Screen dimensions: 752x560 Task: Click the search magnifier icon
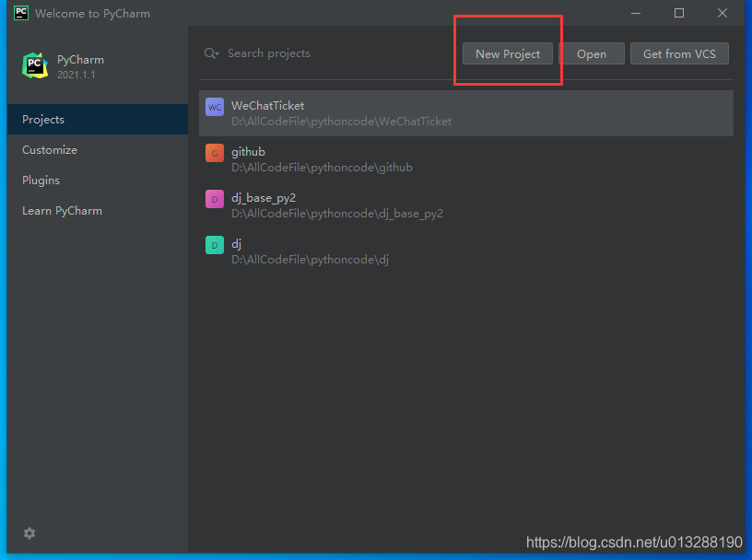211,53
